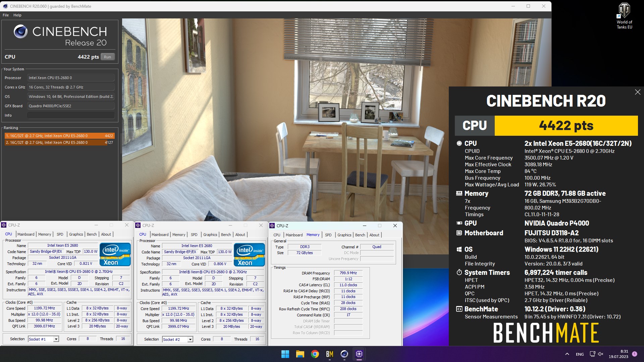This screenshot has width=644, height=362.
Task: Minimize the third CPU-Z window
Action: (x=364, y=226)
